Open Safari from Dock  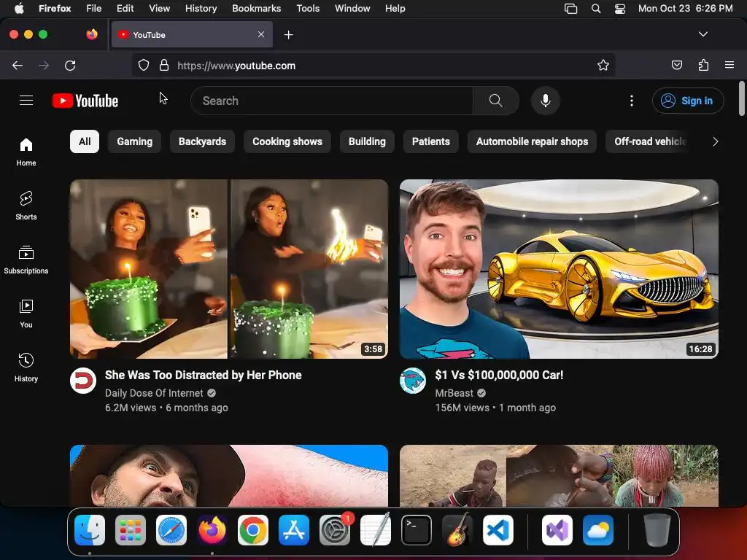tap(171, 530)
